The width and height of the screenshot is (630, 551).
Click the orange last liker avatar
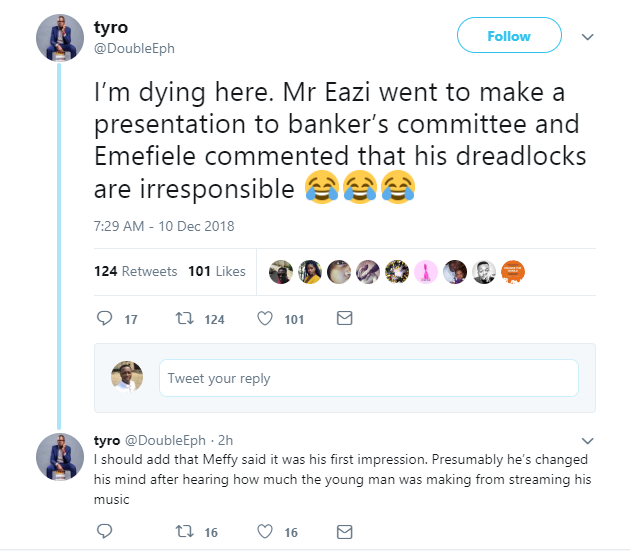(513, 271)
